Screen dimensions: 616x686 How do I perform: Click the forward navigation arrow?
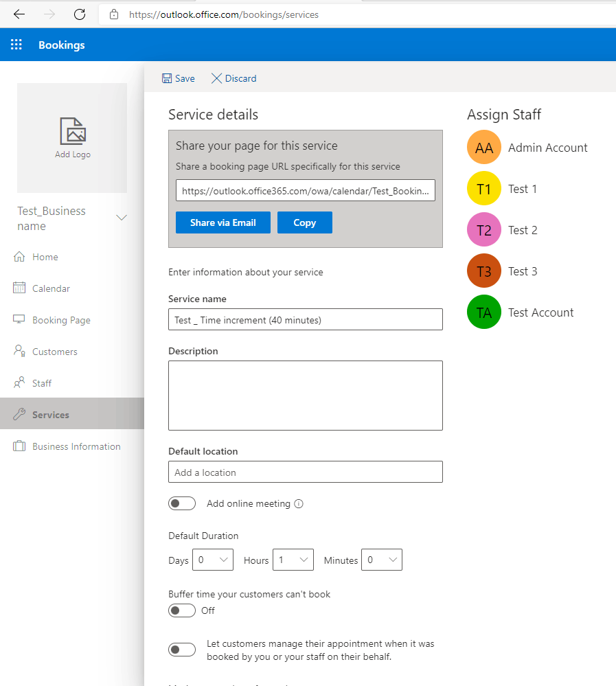[49, 14]
